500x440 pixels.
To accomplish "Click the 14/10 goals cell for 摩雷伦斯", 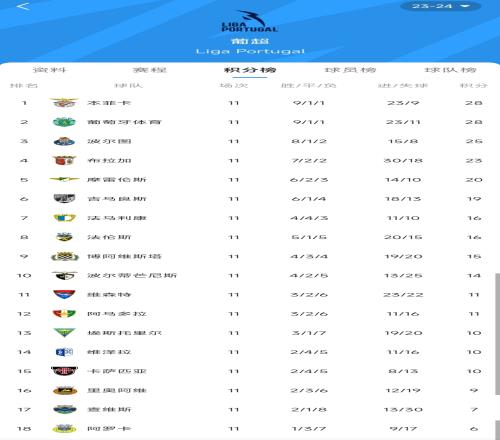I will click(403, 179).
